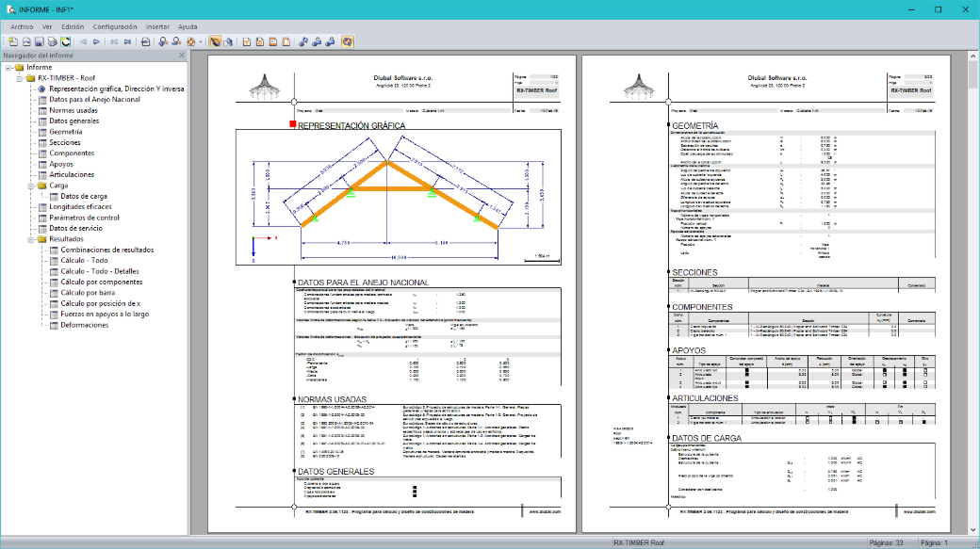This screenshot has width=980, height=549.
Task: Select Secciones in navigator tree
Action: pos(64,142)
